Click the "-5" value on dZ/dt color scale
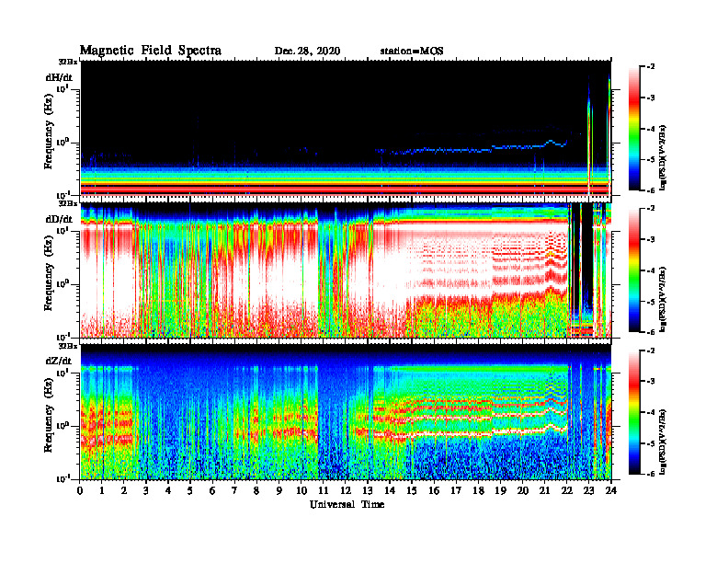The height and width of the screenshot is (563, 728). click(652, 443)
